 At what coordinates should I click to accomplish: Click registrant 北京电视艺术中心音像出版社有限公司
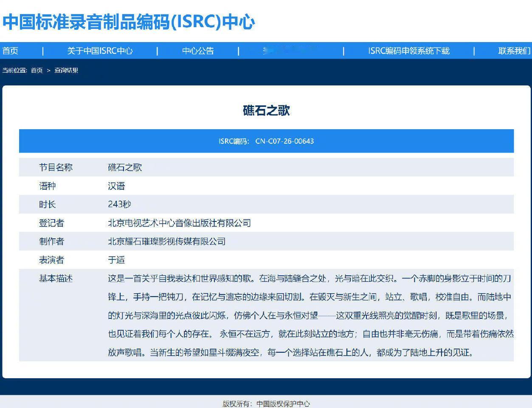(x=179, y=223)
